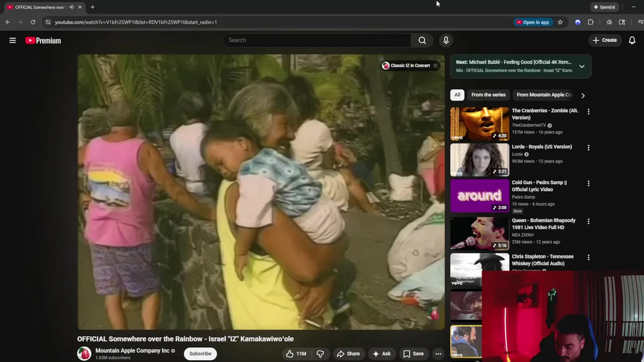Subscribe to Mountain Apple Company Inc
Screen dimensions: 644x362
point(200,353)
